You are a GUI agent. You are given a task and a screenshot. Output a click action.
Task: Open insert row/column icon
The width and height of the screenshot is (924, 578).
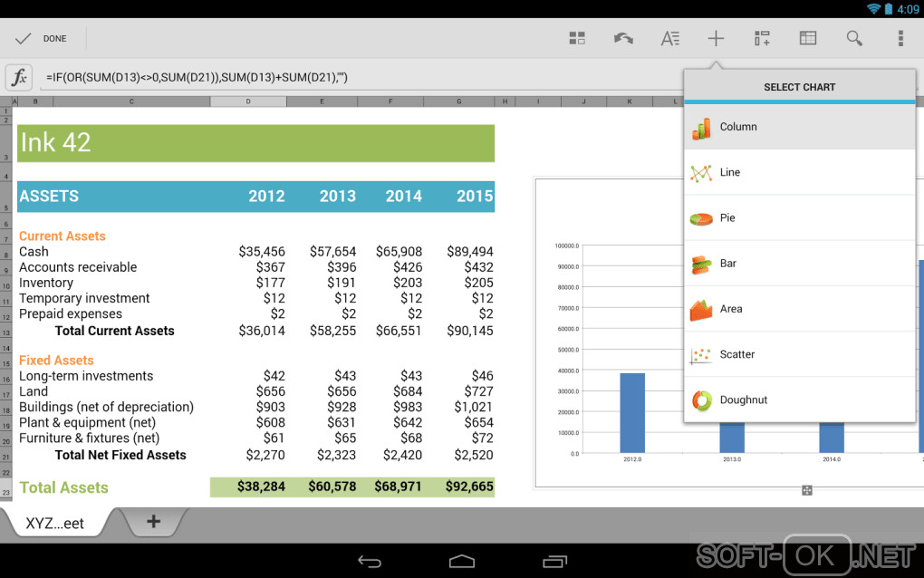click(761, 39)
